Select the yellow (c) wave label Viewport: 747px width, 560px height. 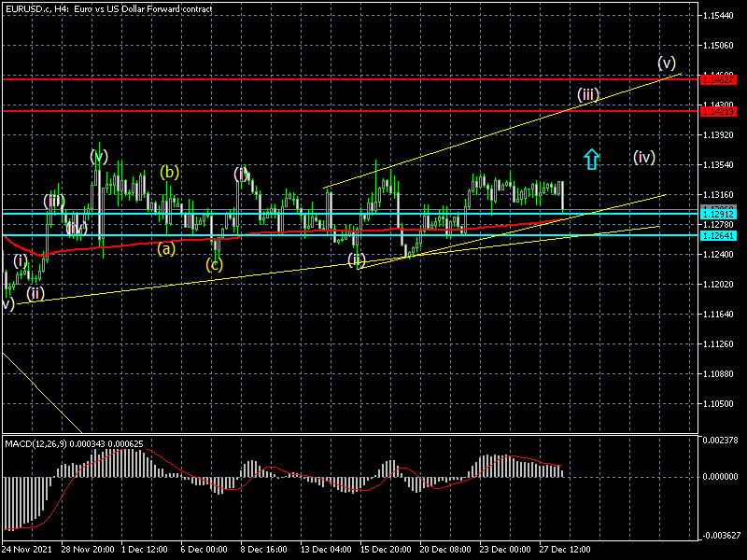[215, 264]
